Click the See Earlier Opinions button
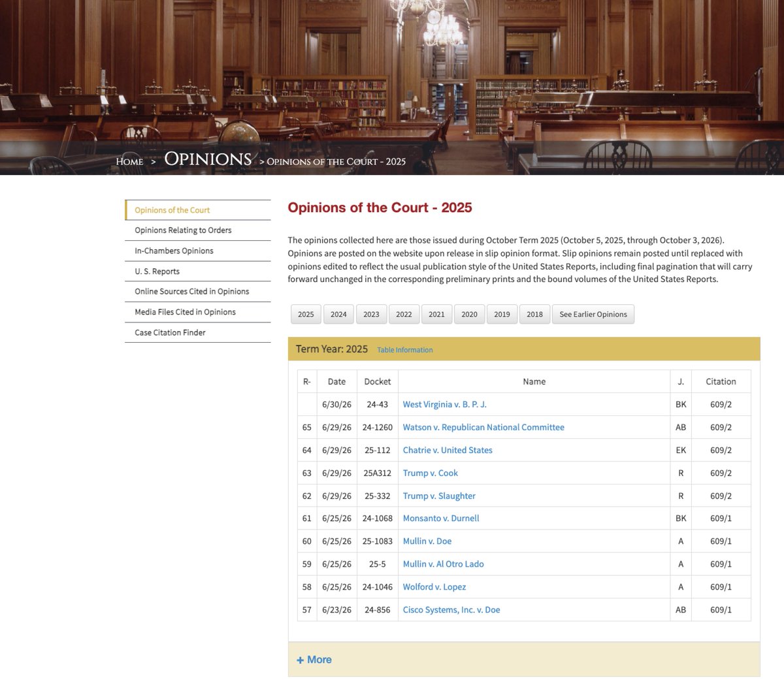This screenshot has height=694, width=784. click(x=593, y=314)
